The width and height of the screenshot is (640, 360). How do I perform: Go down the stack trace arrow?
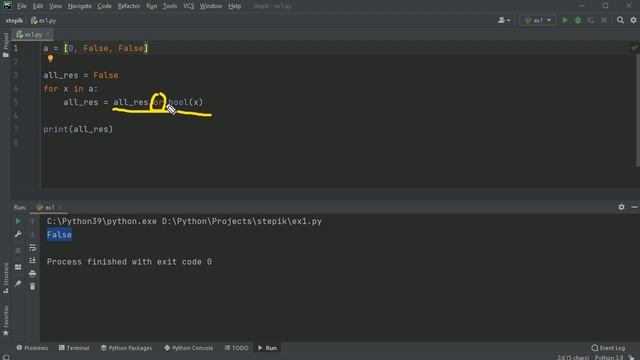[32, 234]
